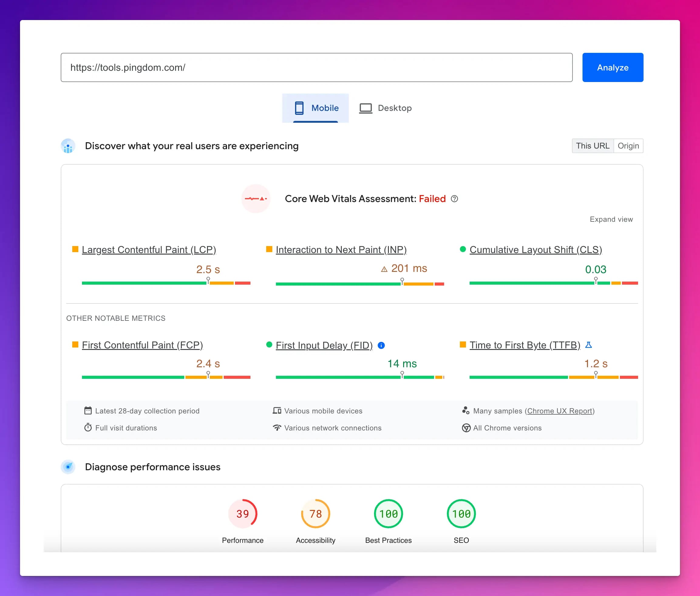This screenshot has height=596, width=700.
Task: Click the Analyze button
Action: tap(613, 67)
